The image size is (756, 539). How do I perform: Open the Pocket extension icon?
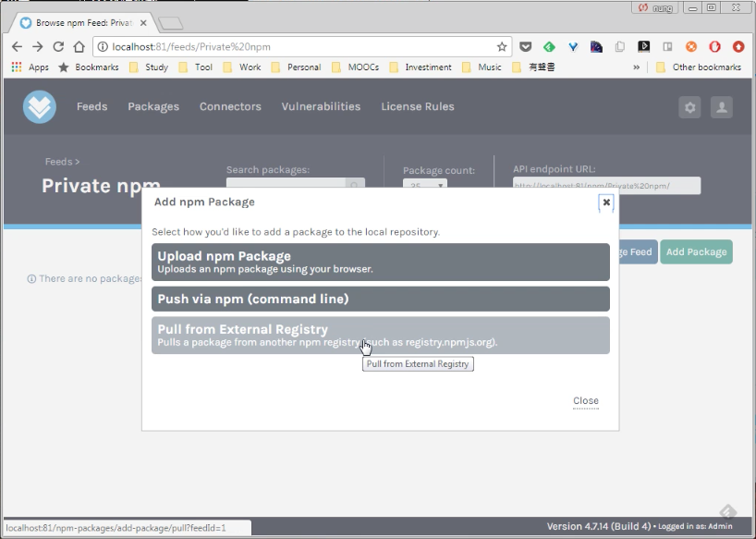(526, 47)
